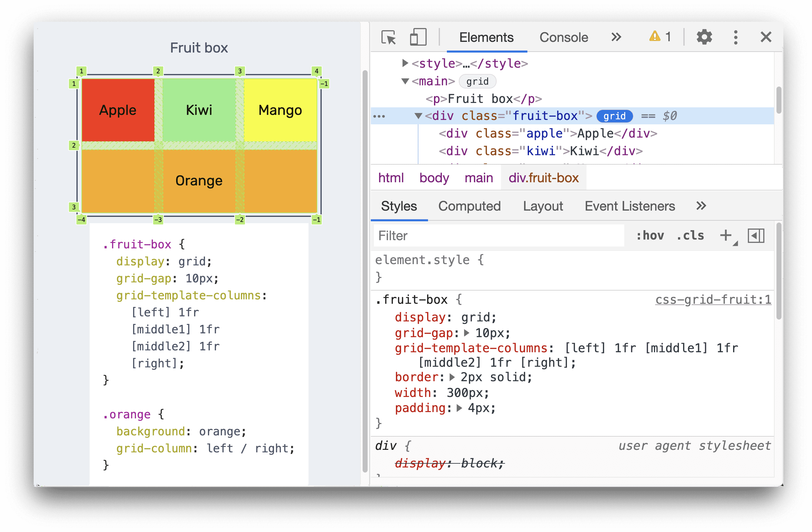The width and height of the screenshot is (812, 532).
Task: Click the add new style rule icon
Action: 726,236
